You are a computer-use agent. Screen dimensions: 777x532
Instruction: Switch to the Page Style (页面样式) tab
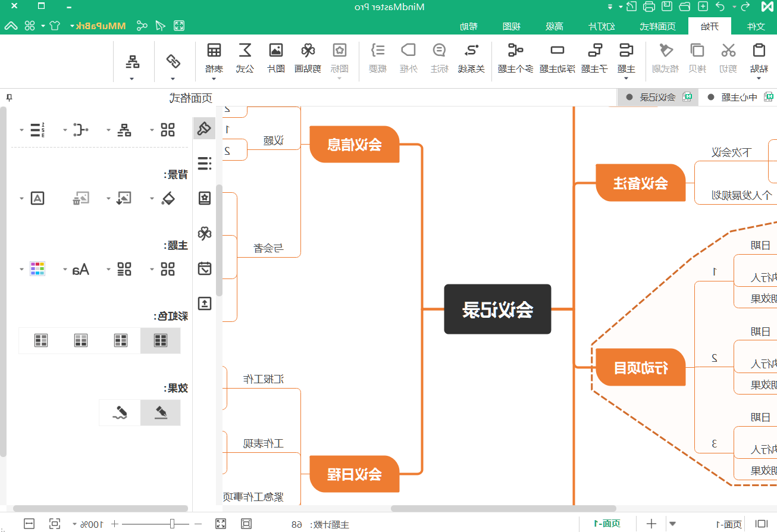[657, 26]
